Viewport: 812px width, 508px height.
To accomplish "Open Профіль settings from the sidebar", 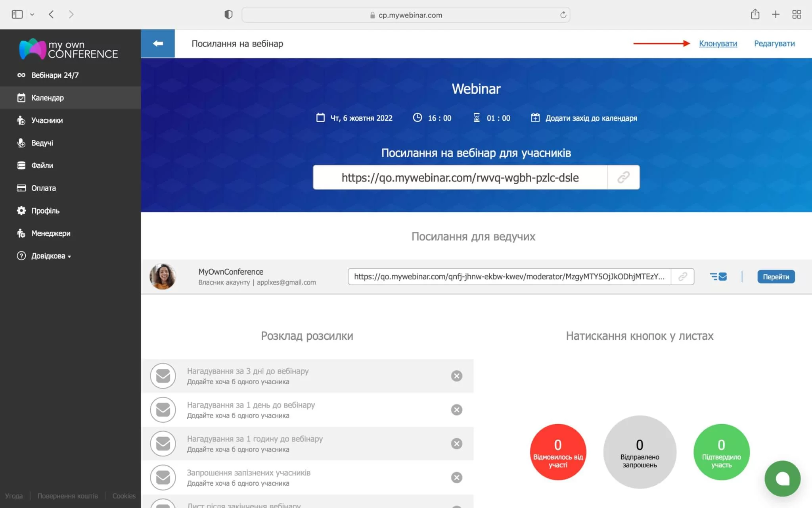I will (45, 211).
